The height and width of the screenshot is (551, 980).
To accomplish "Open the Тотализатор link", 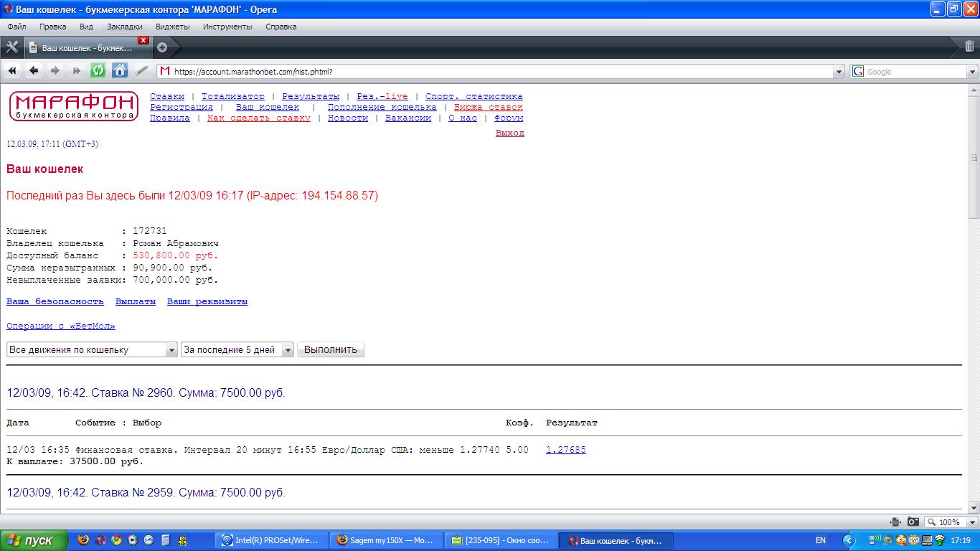I will [x=233, y=96].
